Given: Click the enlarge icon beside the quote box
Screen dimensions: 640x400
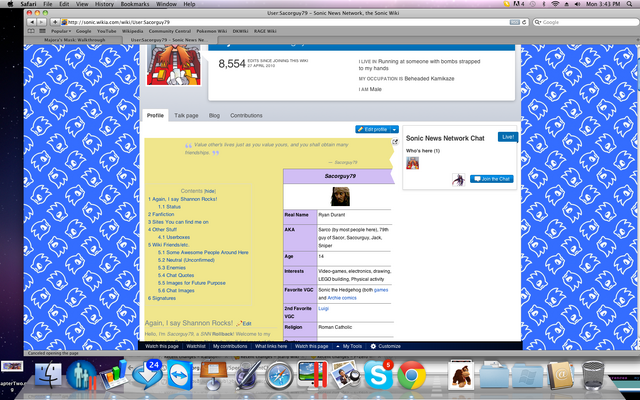Looking at the screenshot, I should [x=395, y=142].
